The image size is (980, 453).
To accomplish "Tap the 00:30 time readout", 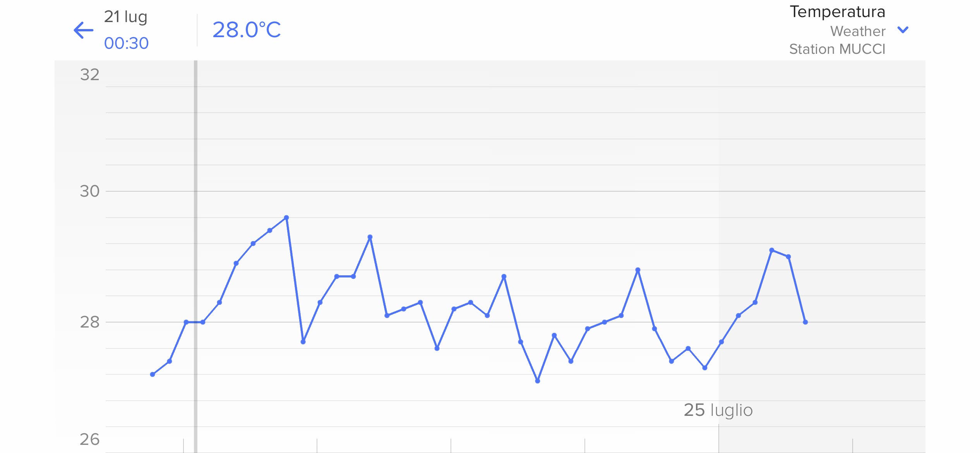I will (x=127, y=43).
